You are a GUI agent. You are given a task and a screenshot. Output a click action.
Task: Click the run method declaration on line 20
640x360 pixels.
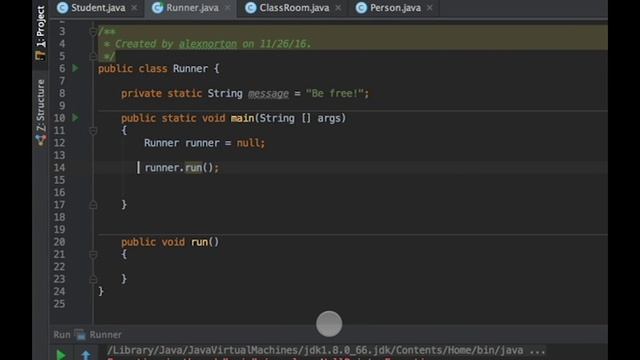[199, 242]
